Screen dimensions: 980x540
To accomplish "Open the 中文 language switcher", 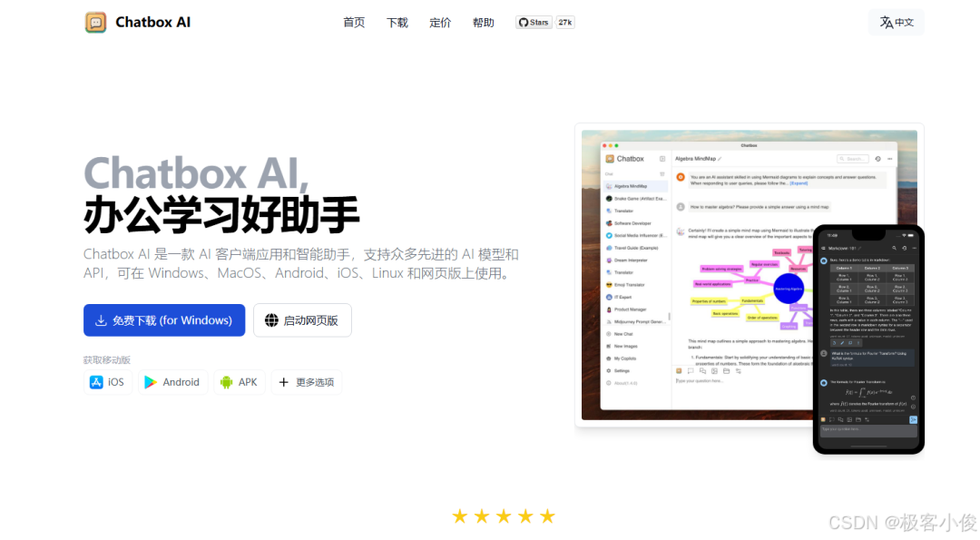I will pyautogui.click(x=897, y=23).
